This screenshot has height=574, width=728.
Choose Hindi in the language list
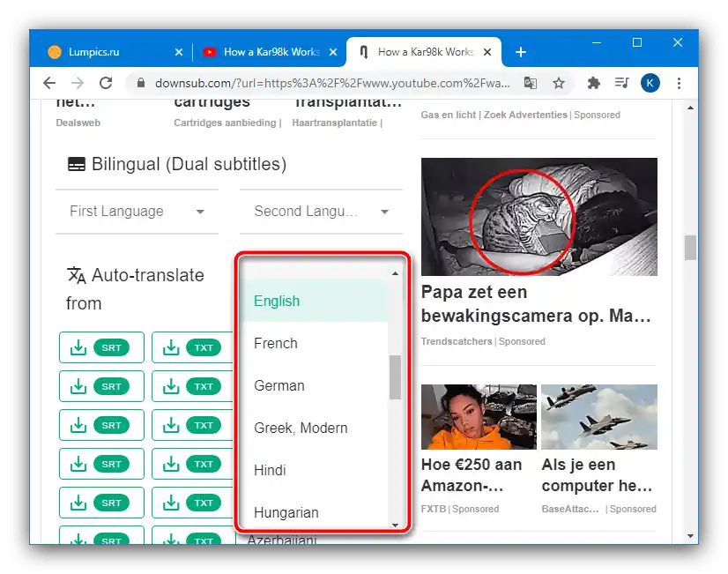coord(316,470)
